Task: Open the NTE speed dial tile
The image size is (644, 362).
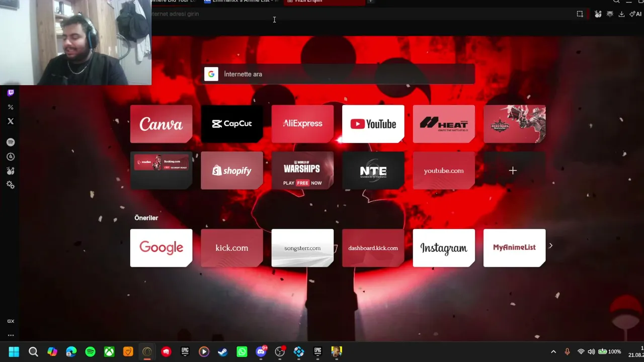Action: 373,170
